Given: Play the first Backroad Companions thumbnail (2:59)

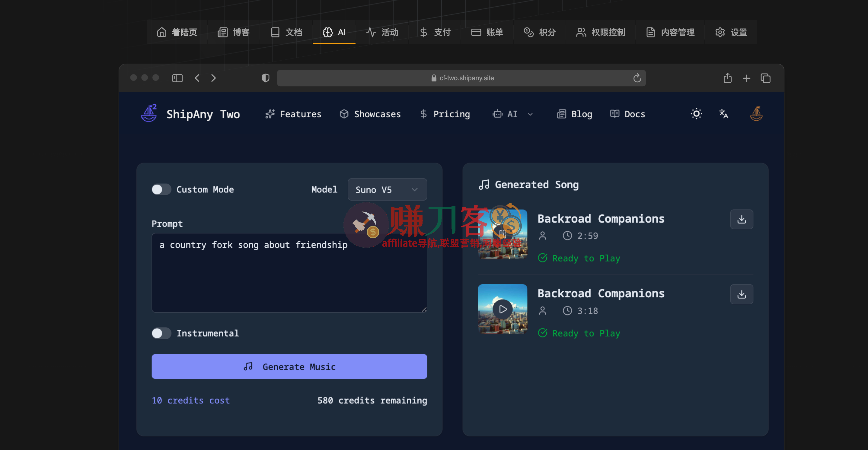Looking at the screenshot, I should pos(503,234).
